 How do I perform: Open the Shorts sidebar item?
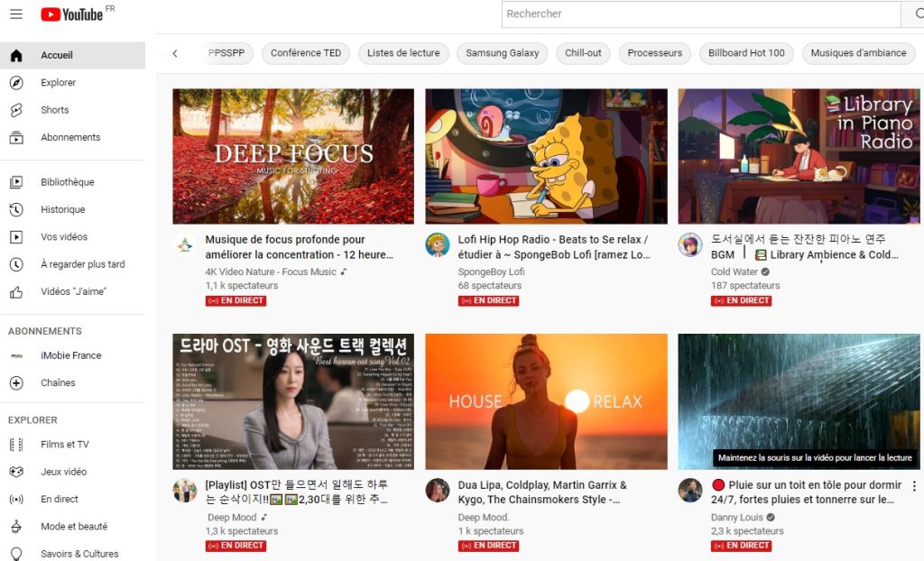72,110
